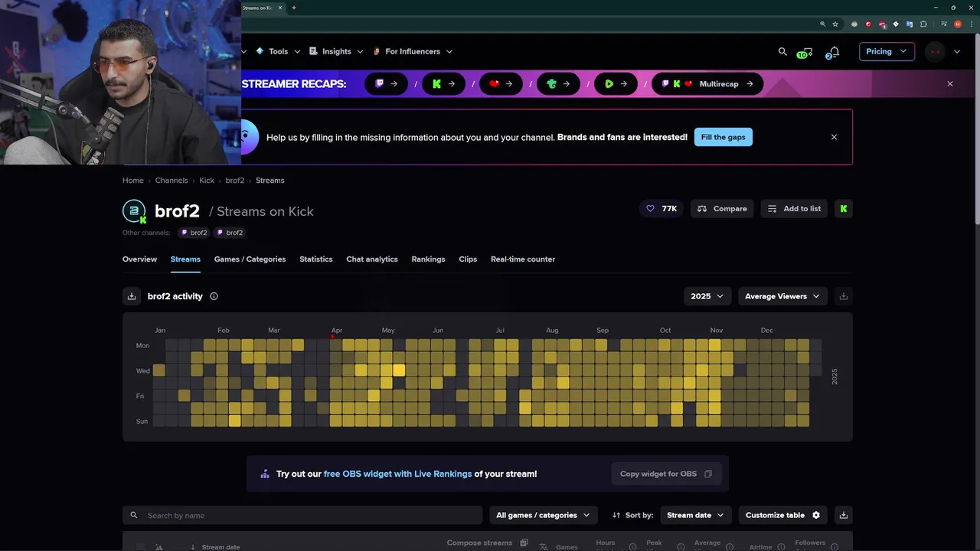This screenshot has height=551, width=980.
Task: Click the Kick breadcrumb link
Action: [x=207, y=181]
